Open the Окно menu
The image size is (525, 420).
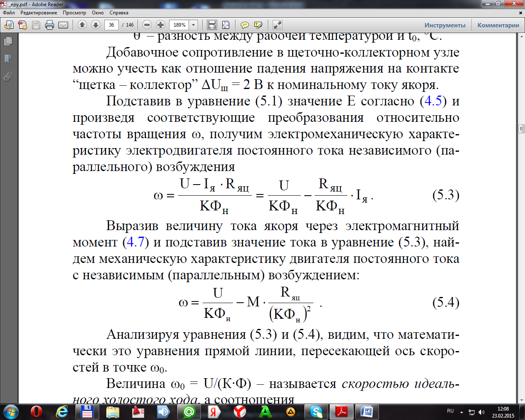pyautogui.click(x=98, y=13)
